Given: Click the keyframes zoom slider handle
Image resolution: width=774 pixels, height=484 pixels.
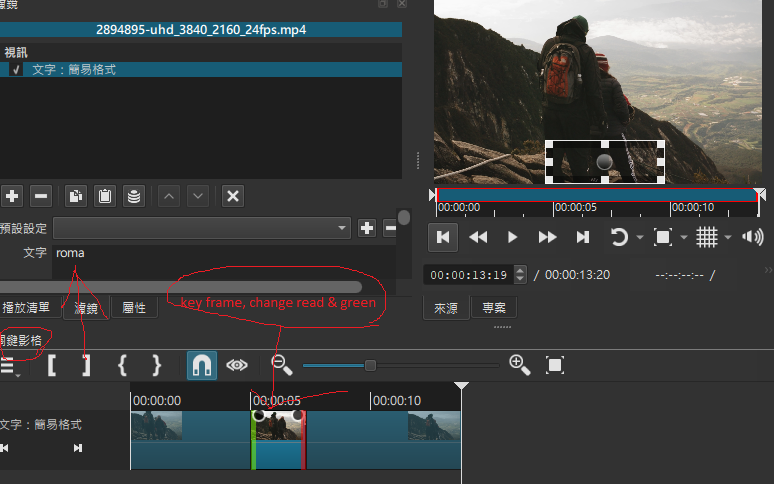Looking at the screenshot, I should coord(370,365).
